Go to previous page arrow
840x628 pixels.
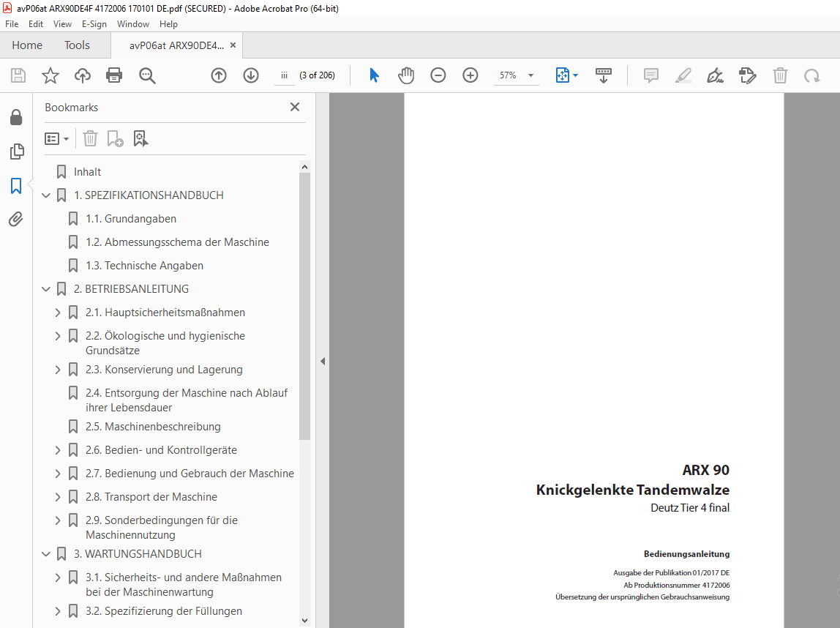point(219,75)
